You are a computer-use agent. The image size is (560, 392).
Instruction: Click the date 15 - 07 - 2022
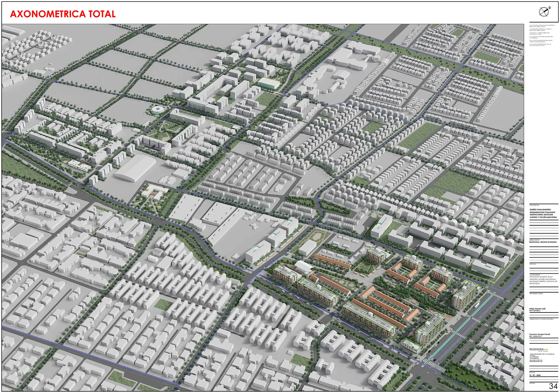coord(535,375)
